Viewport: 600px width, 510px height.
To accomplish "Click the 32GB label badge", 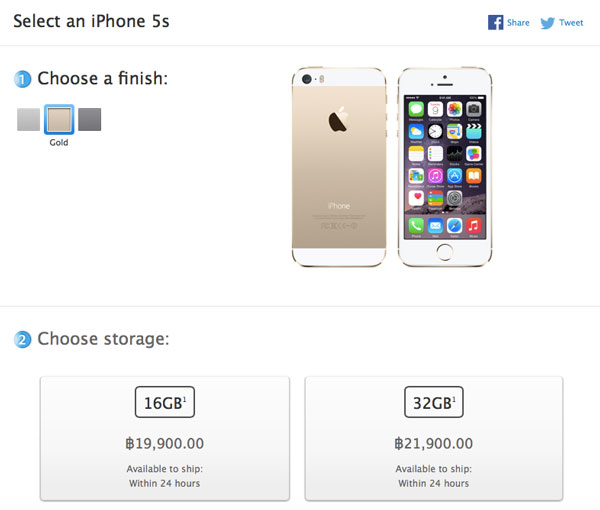I will 434,402.
